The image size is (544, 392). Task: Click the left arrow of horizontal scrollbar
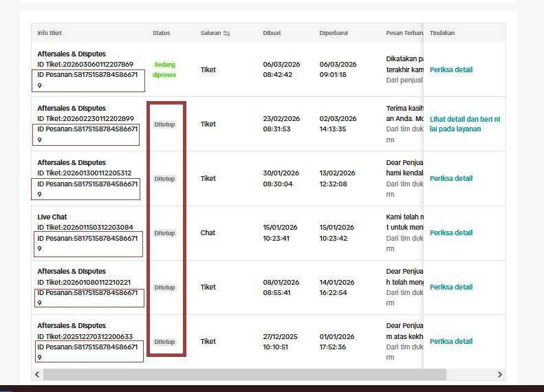tap(38, 375)
